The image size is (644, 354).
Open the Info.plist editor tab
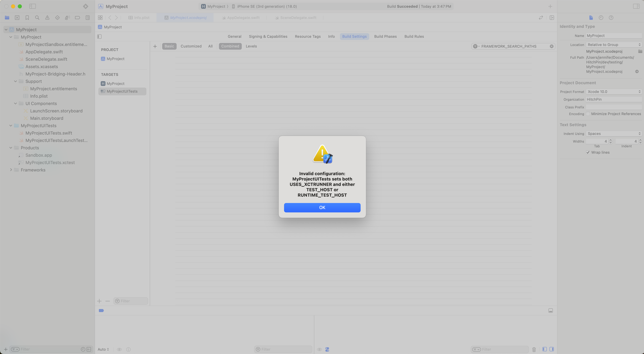pos(139,17)
